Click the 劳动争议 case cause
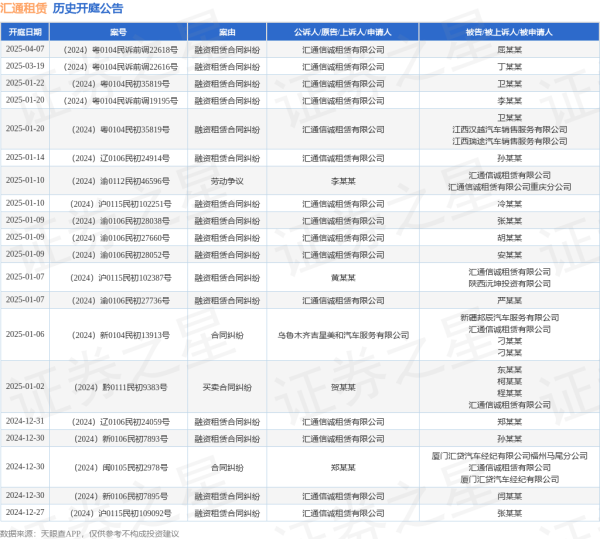Viewport: 600px width, 539px height. [x=227, y=181]
